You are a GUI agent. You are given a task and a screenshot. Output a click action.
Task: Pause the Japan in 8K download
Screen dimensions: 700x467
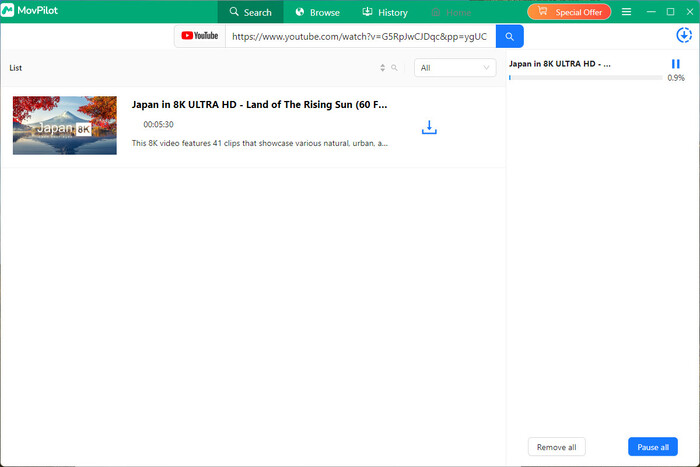[x=676, y=64]
